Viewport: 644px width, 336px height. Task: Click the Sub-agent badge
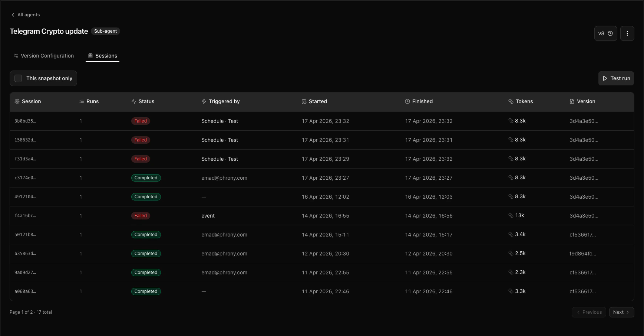[x=105, y=31]
